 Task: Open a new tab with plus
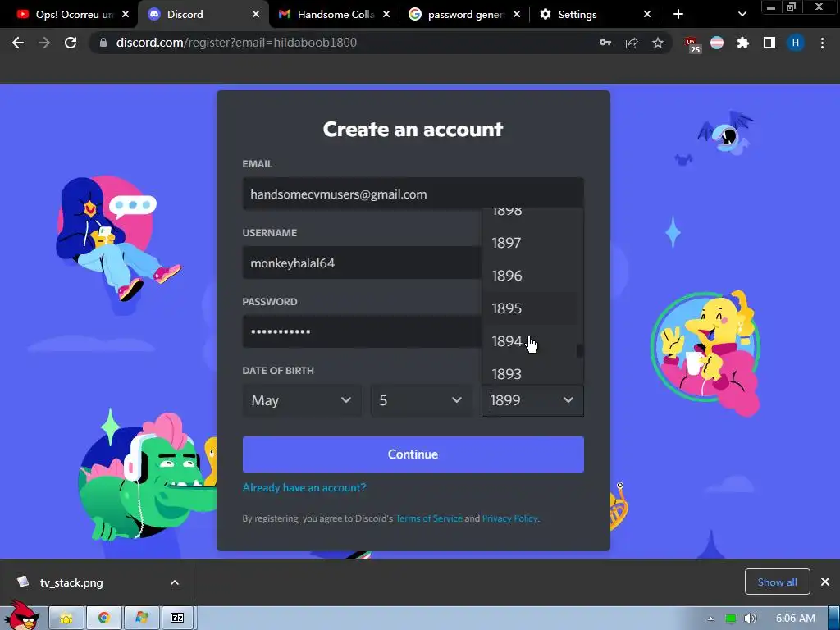(678, 15)
